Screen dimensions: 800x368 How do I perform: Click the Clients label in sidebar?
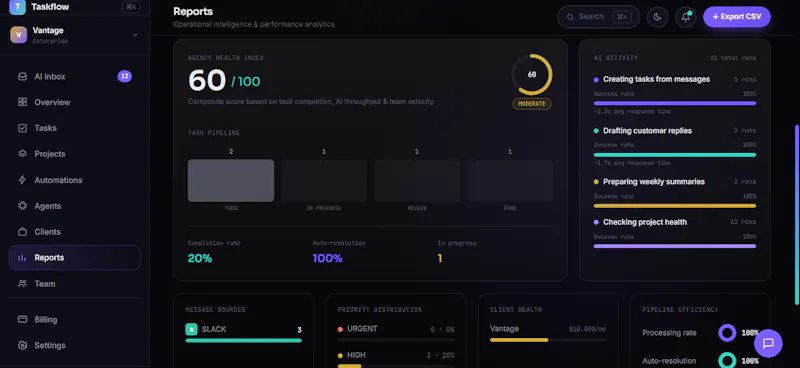(x=47, y=232)
